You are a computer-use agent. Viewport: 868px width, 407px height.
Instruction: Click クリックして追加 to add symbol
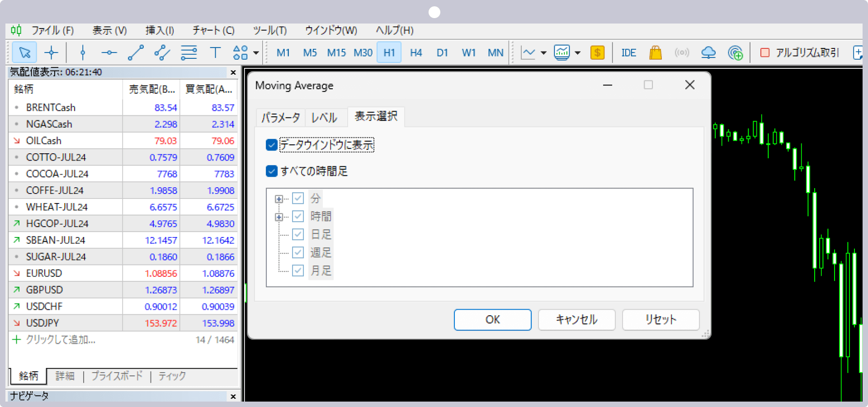pos(61,340)
